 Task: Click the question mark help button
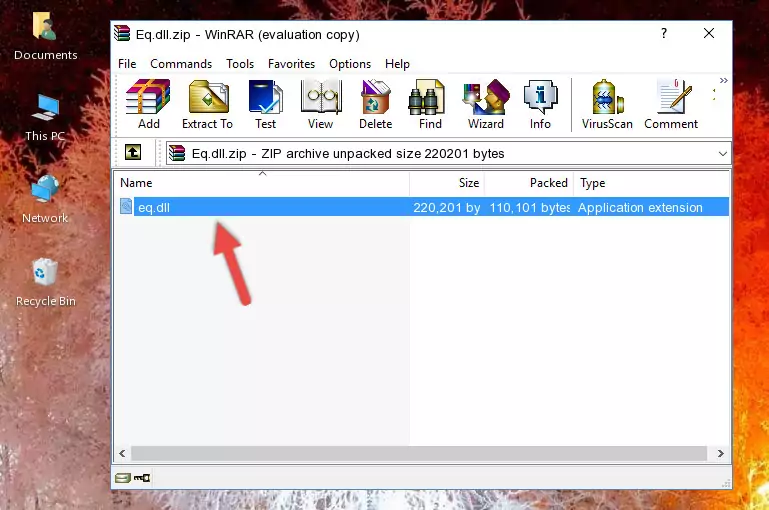click(664, 33)
